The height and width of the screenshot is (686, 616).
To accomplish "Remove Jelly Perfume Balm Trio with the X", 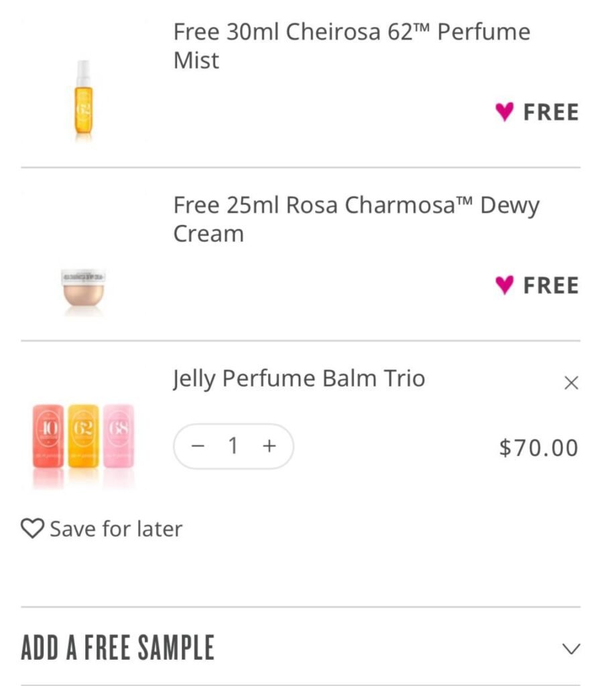I will (x=571, y=383).
